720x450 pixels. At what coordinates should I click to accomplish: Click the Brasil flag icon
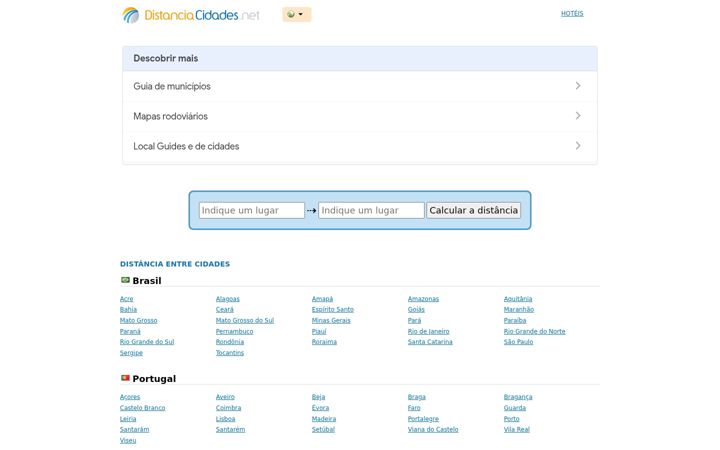point(125,280)
